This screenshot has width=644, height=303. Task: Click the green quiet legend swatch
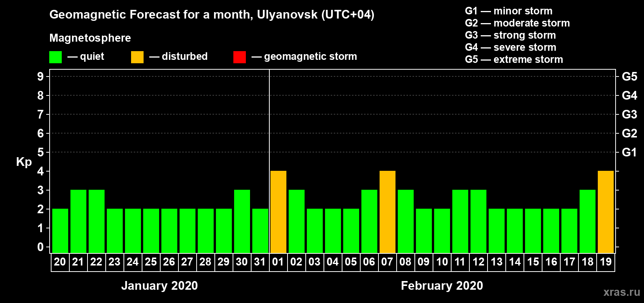56,57
